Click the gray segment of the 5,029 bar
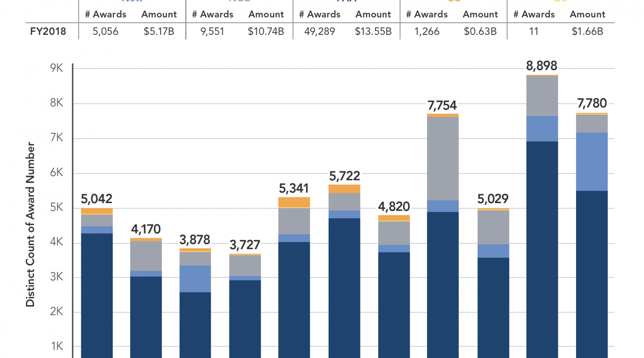The height and width of the screenshot is (358, 644). tap(493, 227)
